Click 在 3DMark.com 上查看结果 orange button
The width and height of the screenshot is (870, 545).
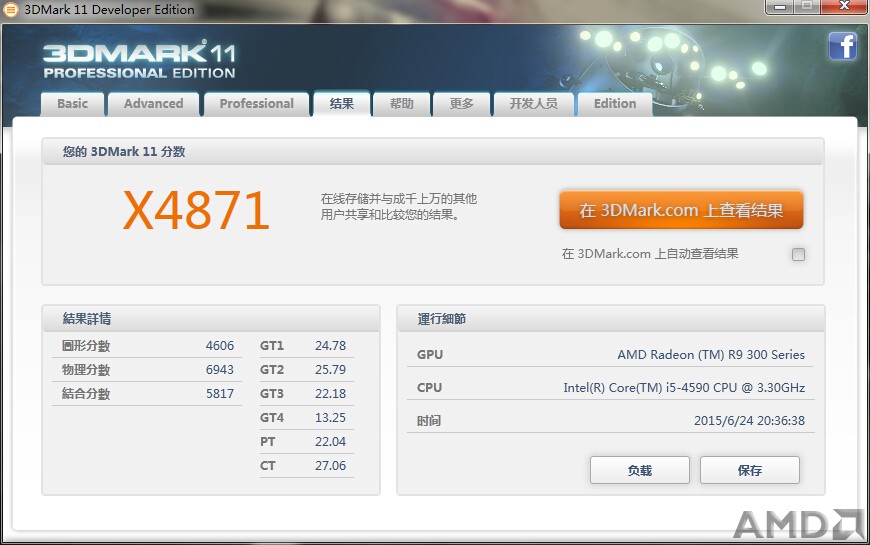[x=681, y=210]
